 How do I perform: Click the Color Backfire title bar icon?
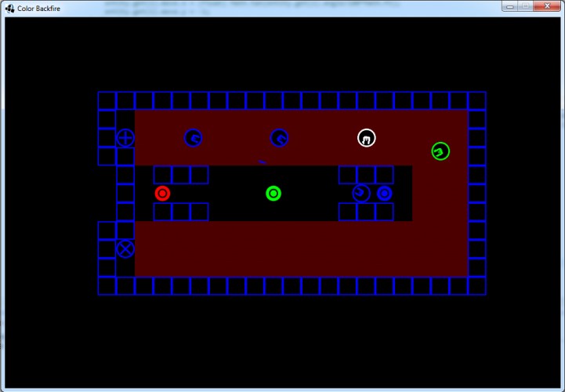9,8
